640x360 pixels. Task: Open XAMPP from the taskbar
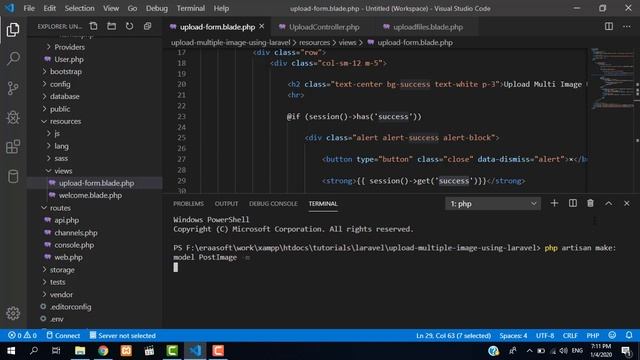coord(126,351)
